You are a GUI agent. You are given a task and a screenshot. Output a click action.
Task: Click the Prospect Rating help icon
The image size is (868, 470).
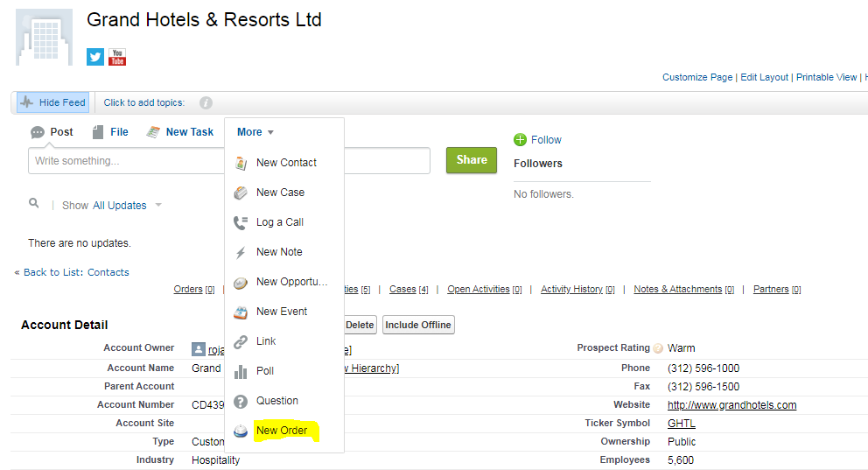point(658,348)
